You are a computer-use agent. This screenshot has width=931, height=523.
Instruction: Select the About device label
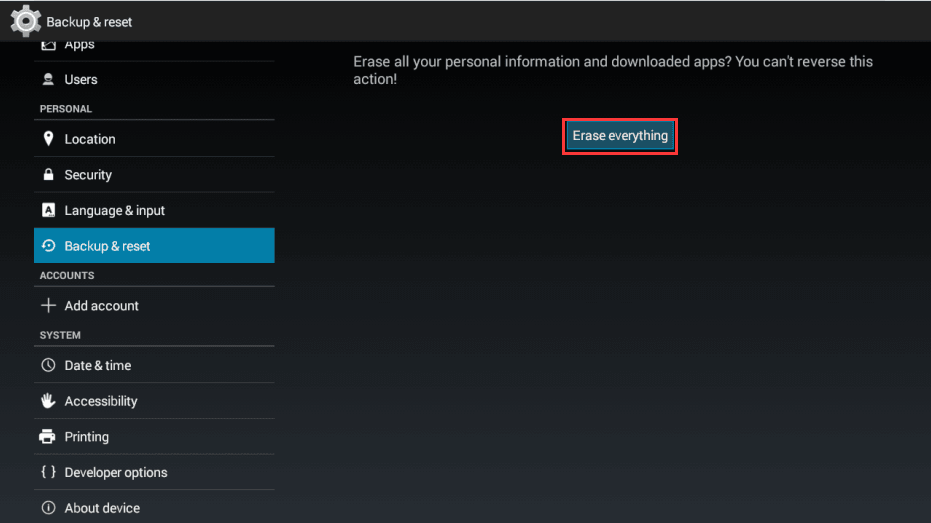click(102, 508)
